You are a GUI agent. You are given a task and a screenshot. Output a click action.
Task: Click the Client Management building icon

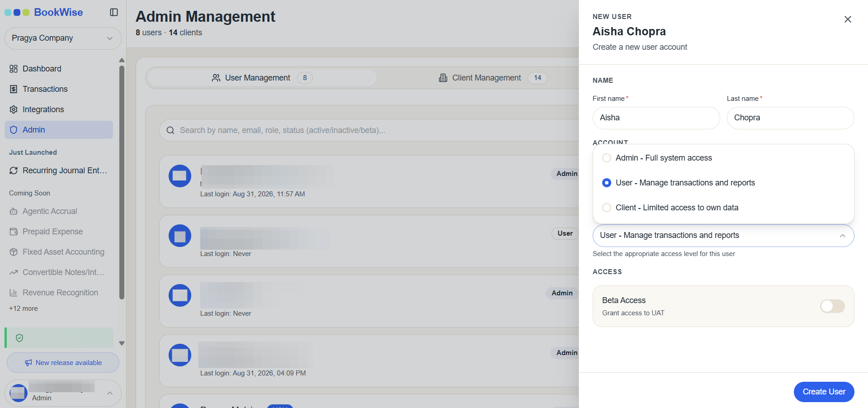pos(443,78)
